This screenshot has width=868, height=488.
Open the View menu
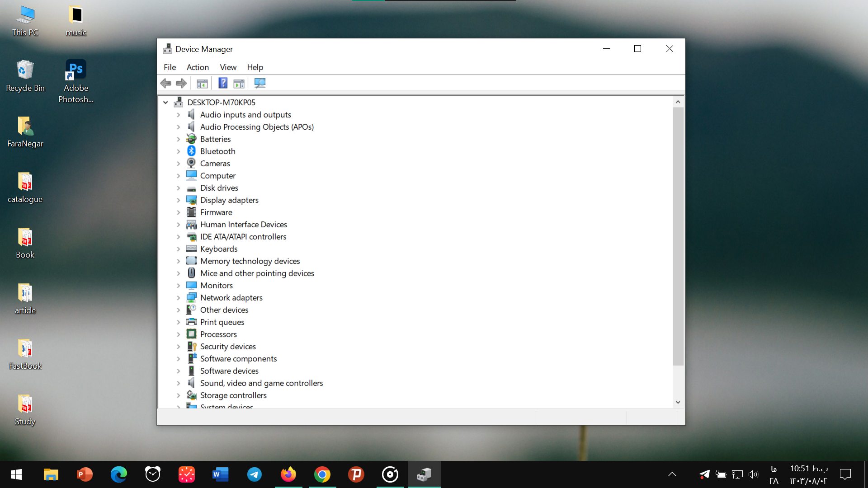click(x=228, y=67)
